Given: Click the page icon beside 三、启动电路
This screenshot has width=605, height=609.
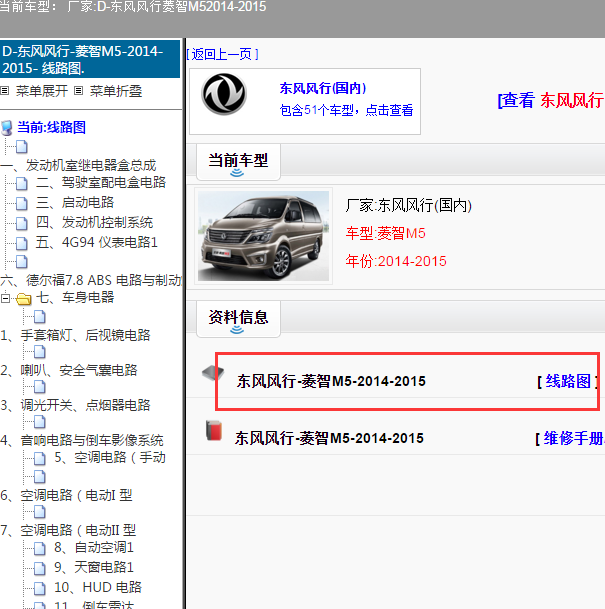Looking at the screenshot, I should 22,203.
